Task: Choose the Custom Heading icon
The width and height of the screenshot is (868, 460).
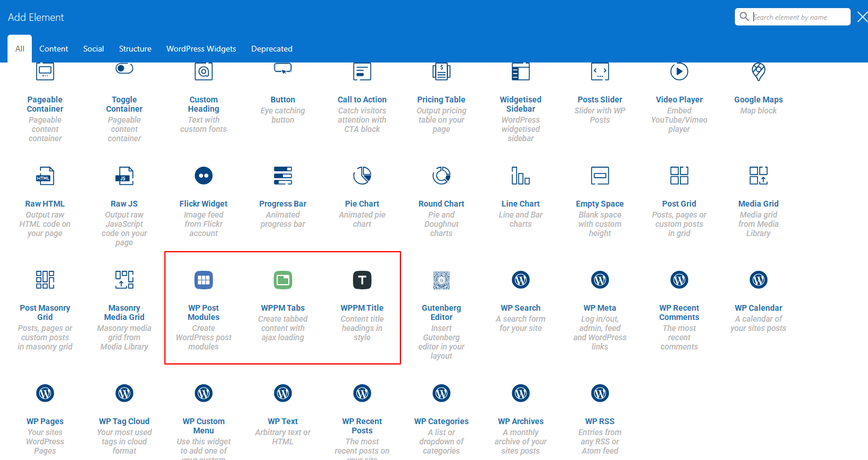Action: click(204, 71)
